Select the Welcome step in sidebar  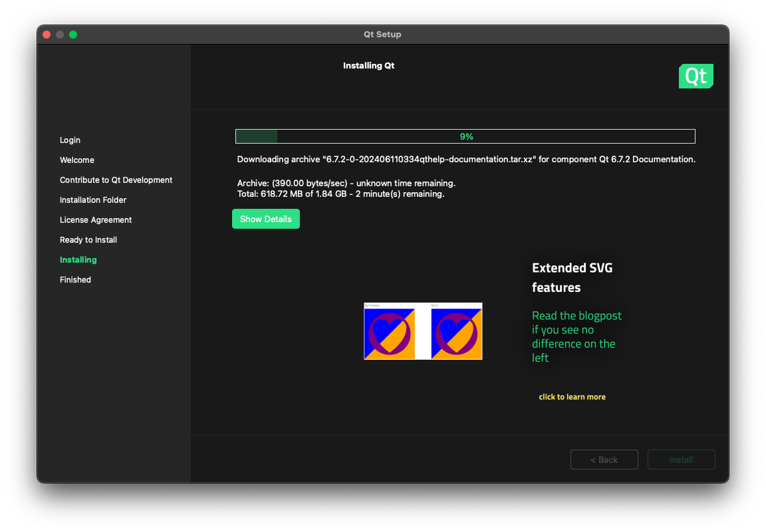tap(77, 160)
